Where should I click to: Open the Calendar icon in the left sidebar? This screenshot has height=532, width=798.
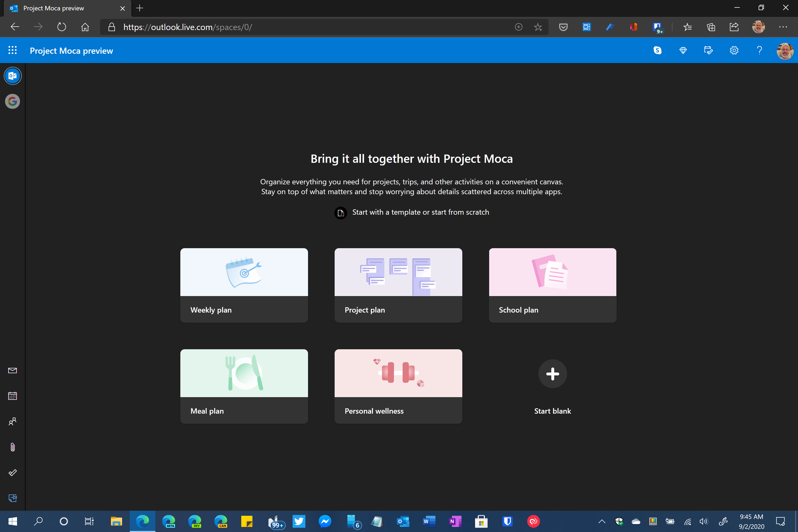pos(13,396)
